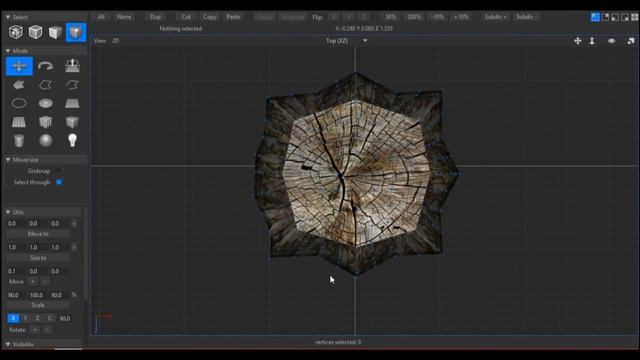
Task: Activate the Rotate mode tool
Action: pyautogui.click(x=46, y=66)
